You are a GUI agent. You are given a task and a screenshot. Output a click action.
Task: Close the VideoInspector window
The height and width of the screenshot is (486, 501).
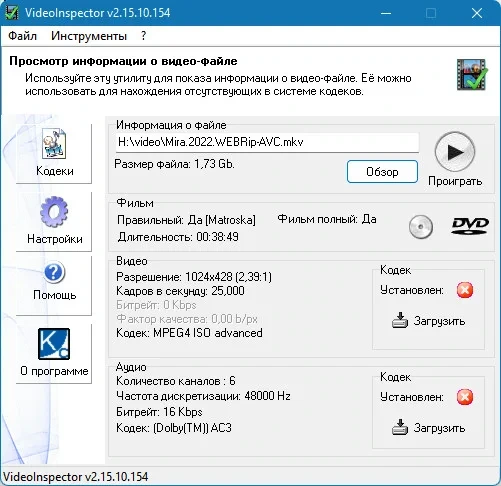[477, 13]
